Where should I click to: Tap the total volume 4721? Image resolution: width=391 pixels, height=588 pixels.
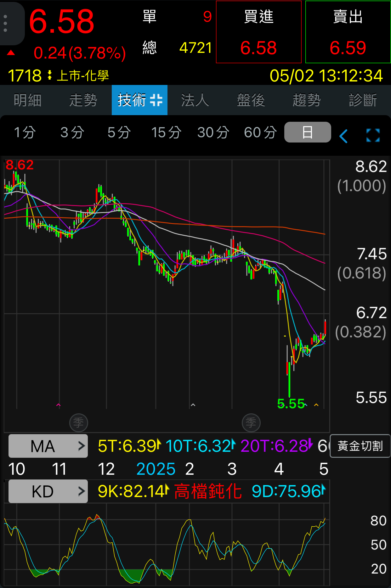click(195, 48)
